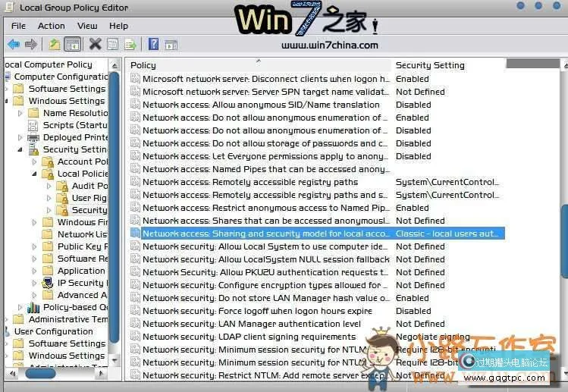Expand the Public Key Policies node
This screenshot has width=568, height=392.
[x=35, y=246]
